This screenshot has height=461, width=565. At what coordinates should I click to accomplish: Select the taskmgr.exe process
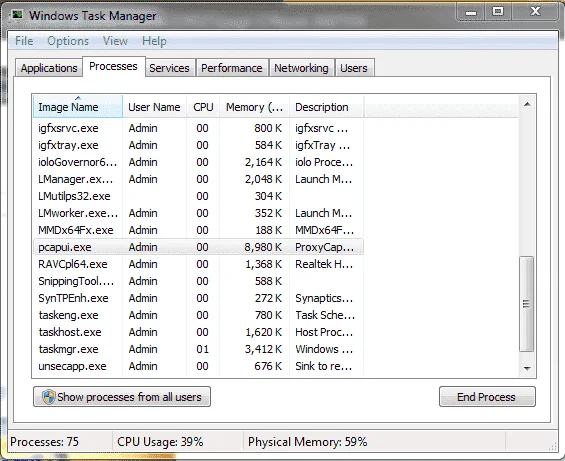coord(198,349)
